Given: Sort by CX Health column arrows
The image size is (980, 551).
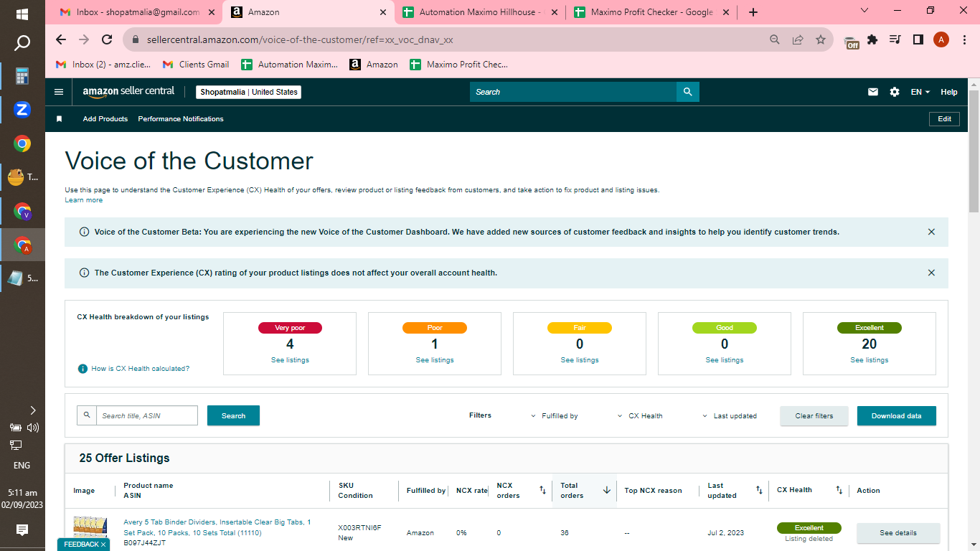Looking at the screenshot, I should click(x=839, y=491).
